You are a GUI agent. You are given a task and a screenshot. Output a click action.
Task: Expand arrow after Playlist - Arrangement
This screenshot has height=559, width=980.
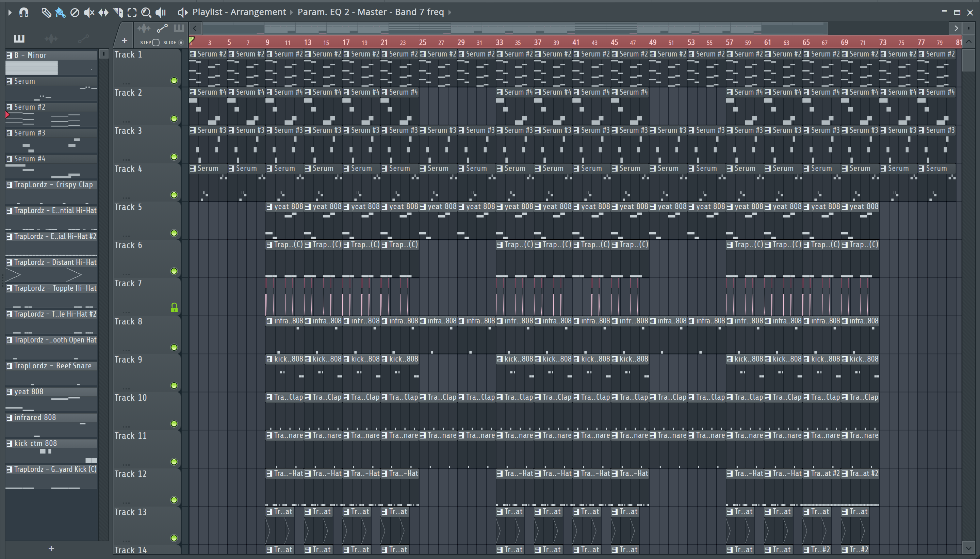click(292, 12)
